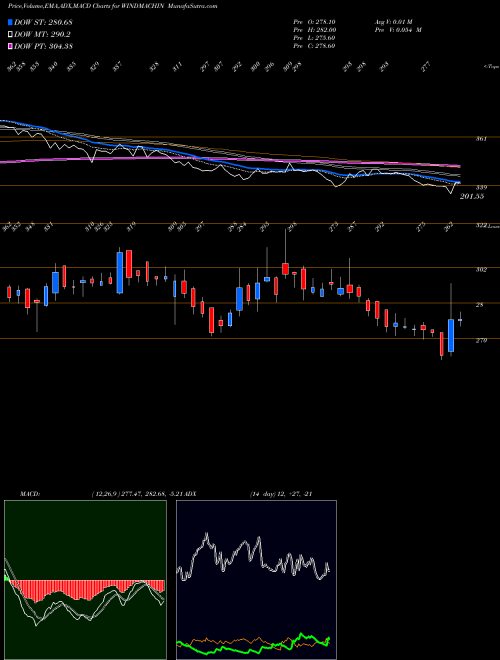The height and width of the screenshot is (660, 500).
Task: Select the 'DOW ST: 280.68' legend text
Action: (44, 22)
